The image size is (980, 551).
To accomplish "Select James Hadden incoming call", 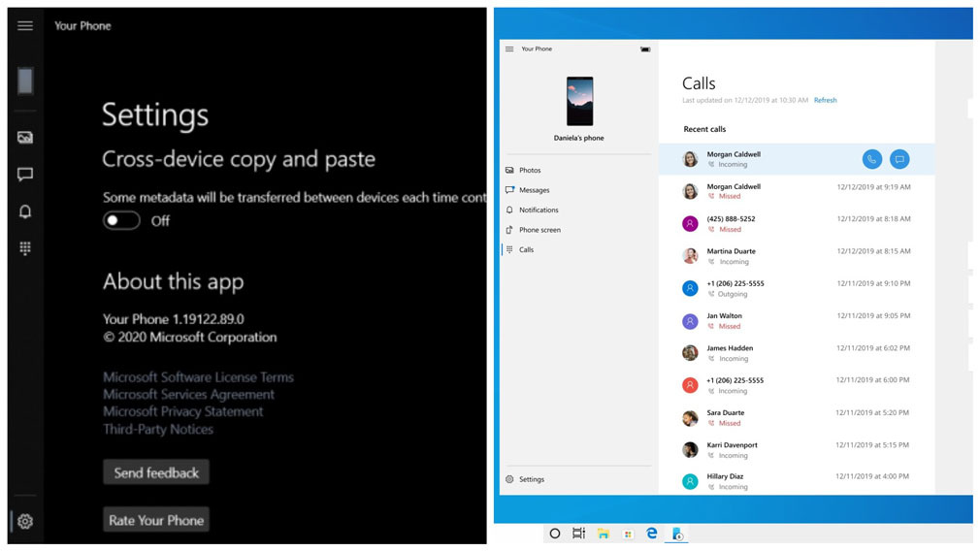I will click(x=797, y=353).
